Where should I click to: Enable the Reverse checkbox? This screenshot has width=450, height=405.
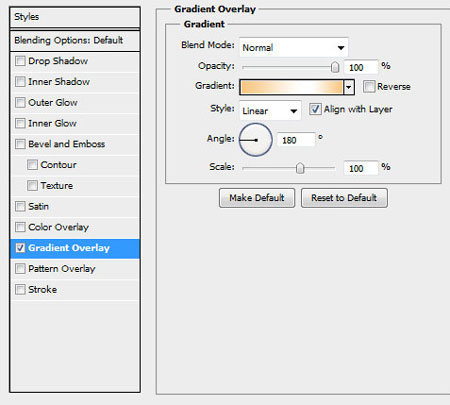[x=369, y=86]
